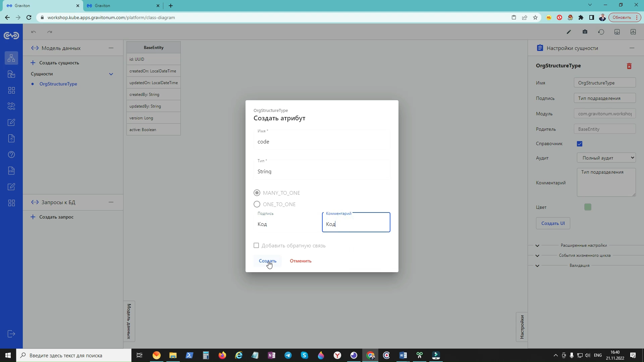Click the pencil edit icon in top toolbar
Viewport: 644px width, 362px height.
(569, 32)
